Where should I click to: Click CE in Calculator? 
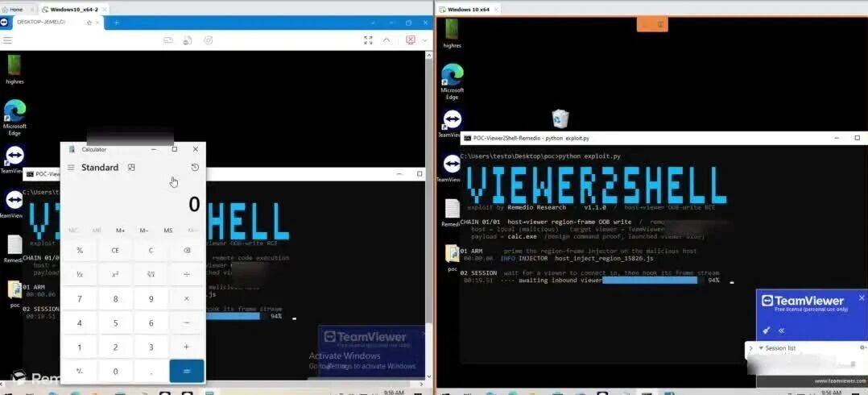click(115, 251)
